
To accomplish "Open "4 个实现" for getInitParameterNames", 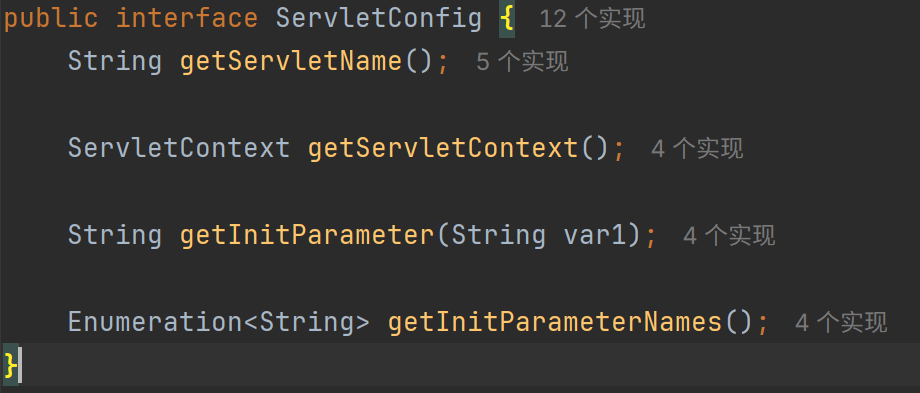I will pyautogui.click(x=841, y=322).
